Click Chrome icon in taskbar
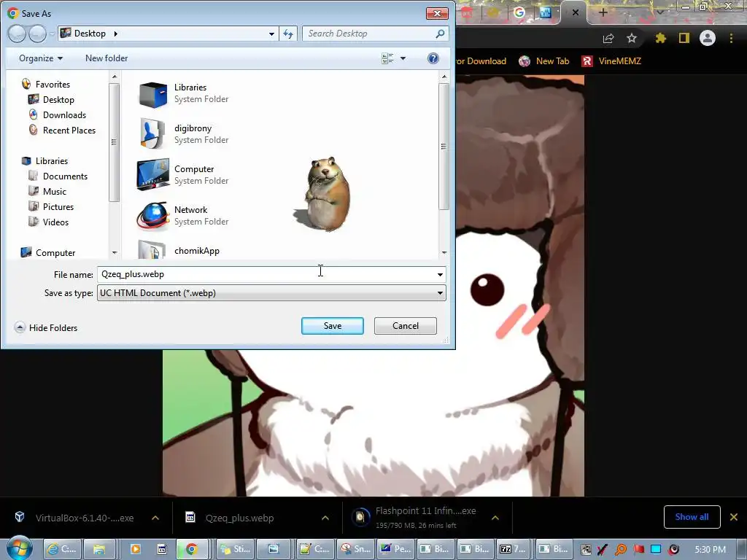This screenshot has width=747, height=560. click(x=192, y=549)
